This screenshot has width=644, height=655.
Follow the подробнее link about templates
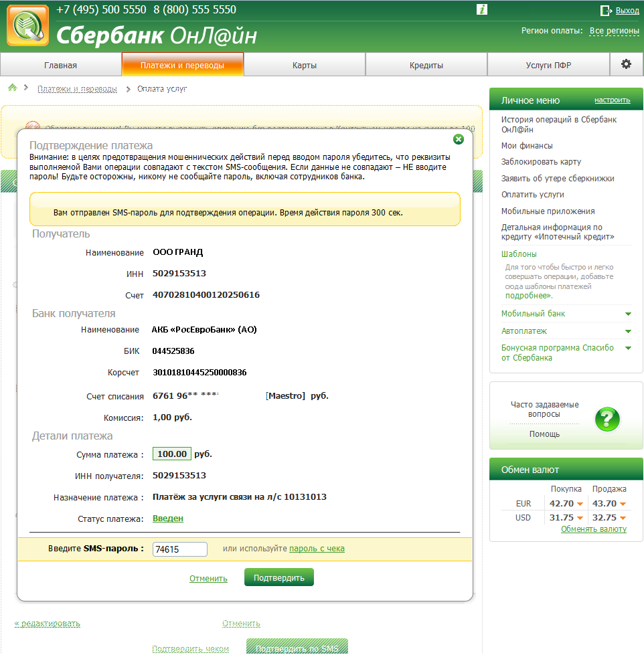tap(528, 296)
